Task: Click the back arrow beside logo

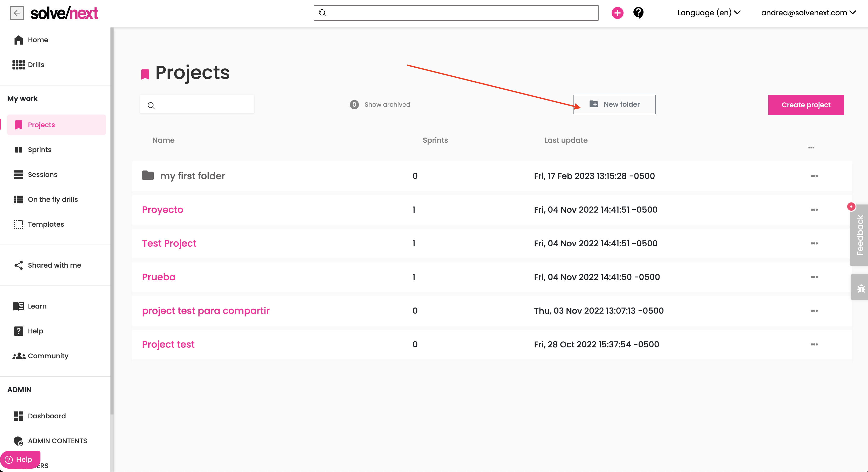Action: tap(17, 13)
